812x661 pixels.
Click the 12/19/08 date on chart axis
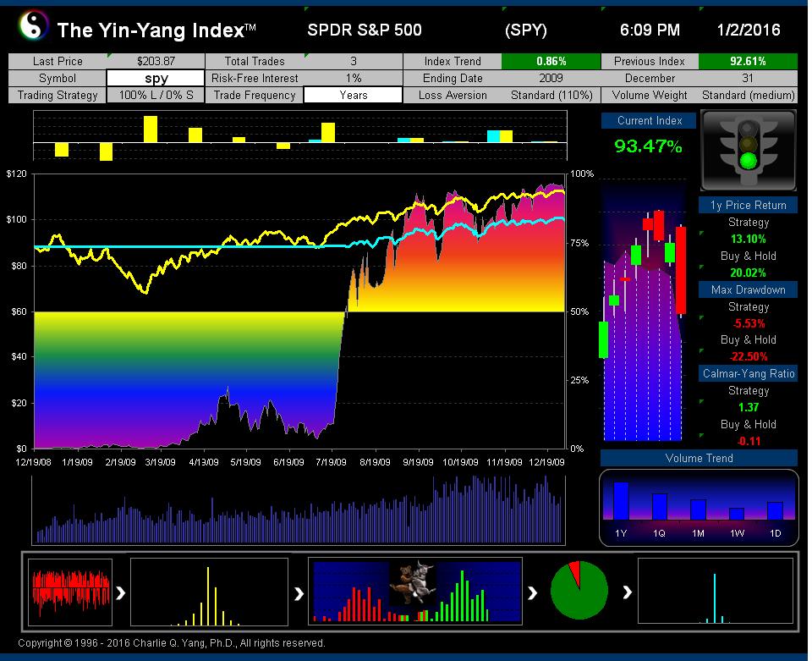33,462
